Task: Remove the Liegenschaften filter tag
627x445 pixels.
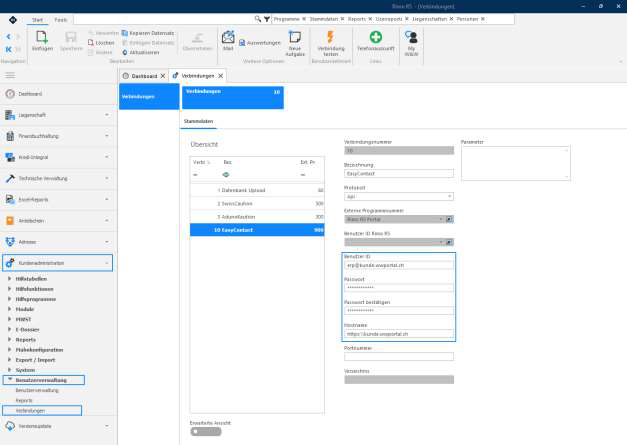Action: [451, 19]
